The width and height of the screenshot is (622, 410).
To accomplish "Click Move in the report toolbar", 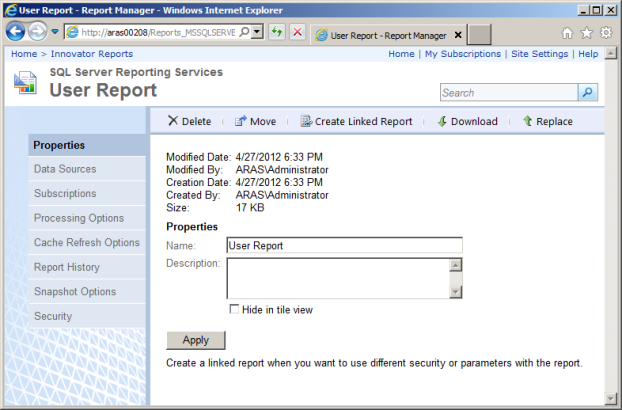I will point(255,121).
